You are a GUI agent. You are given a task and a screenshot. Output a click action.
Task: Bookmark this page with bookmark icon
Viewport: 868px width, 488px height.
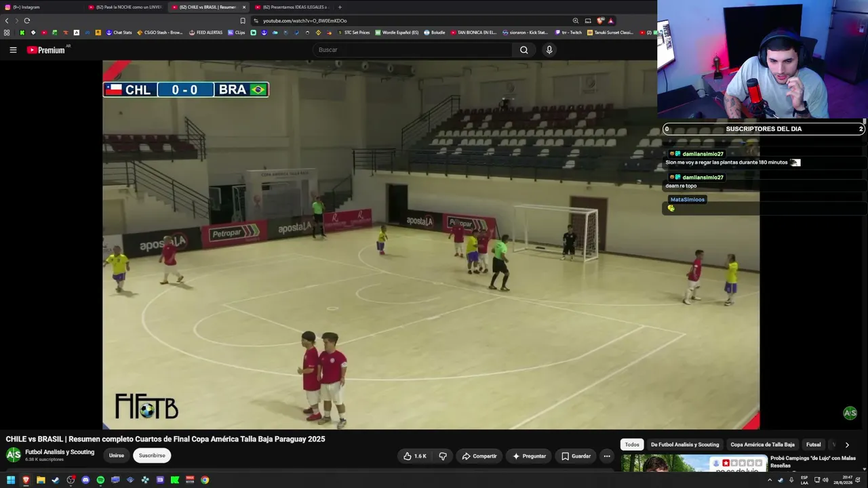click(243, 20)
